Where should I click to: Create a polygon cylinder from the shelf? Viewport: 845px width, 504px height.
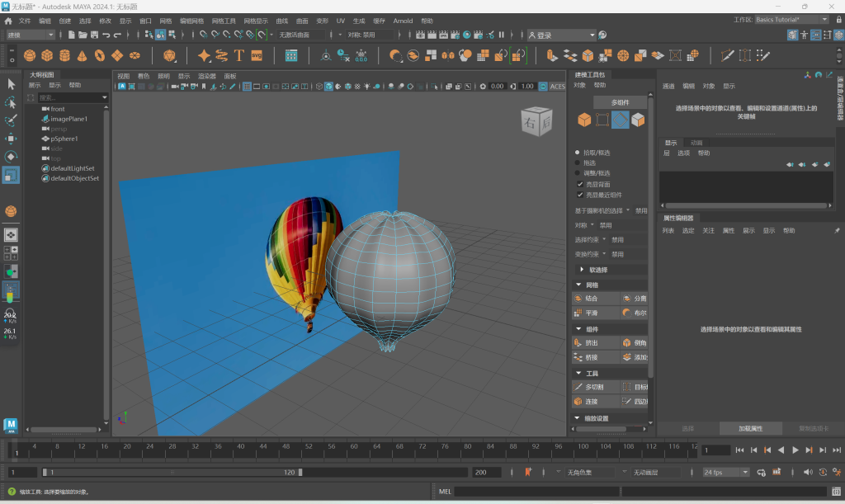64,55
